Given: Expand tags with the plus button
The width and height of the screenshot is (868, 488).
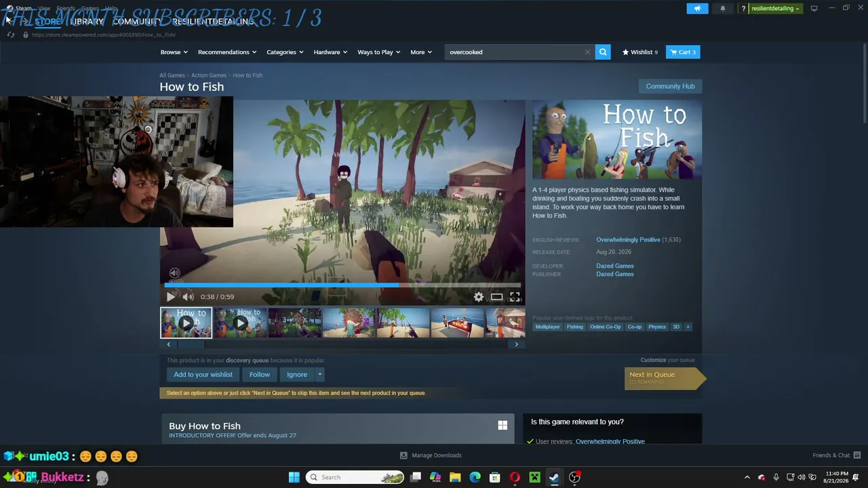Looking at the screenshot, I should 688,327.
